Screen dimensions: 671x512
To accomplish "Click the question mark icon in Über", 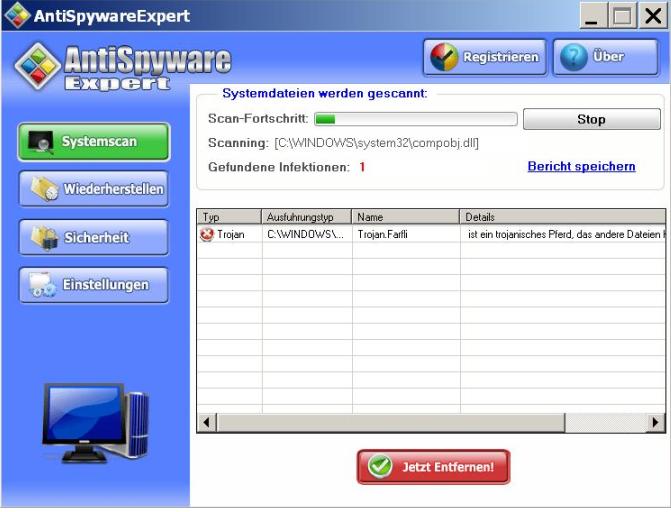I will point(574,57).
